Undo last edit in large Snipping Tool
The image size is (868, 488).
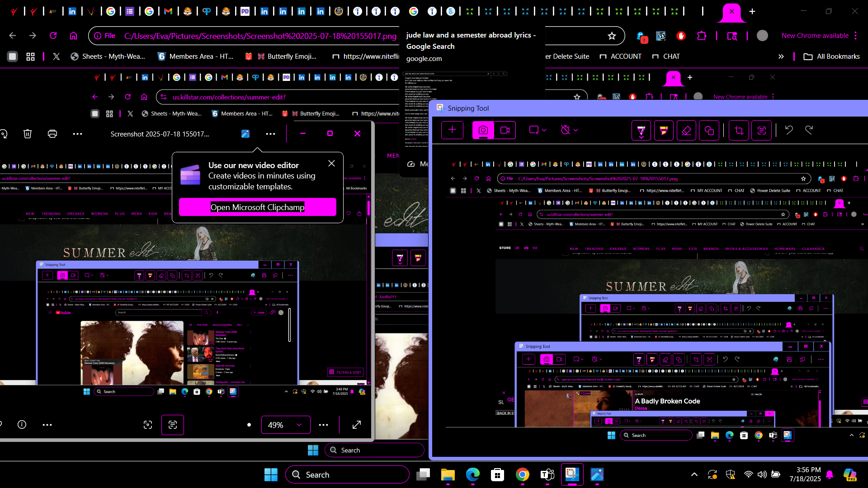tap(789, 130)
